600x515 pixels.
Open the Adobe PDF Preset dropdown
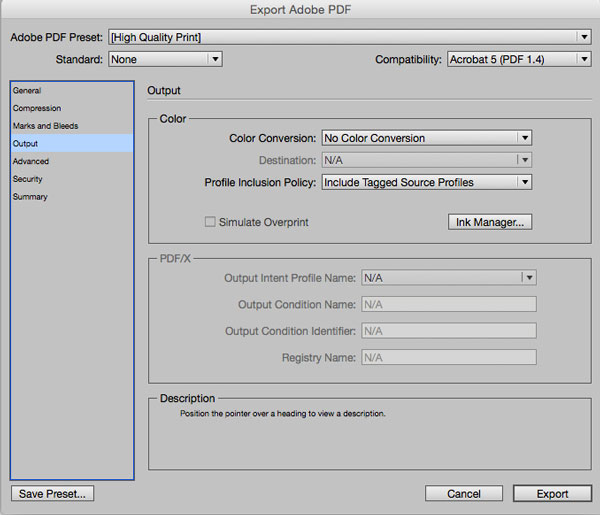point(350,37)
